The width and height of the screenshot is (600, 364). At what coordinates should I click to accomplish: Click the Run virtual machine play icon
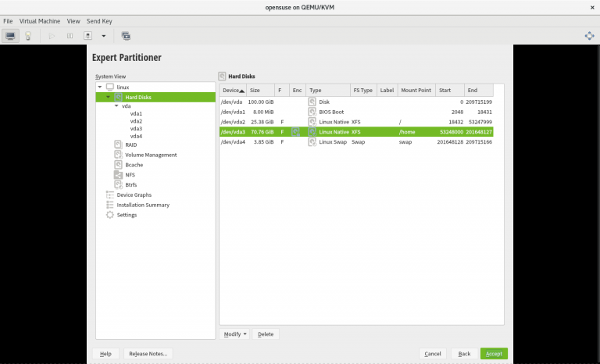tap(52, 36)
